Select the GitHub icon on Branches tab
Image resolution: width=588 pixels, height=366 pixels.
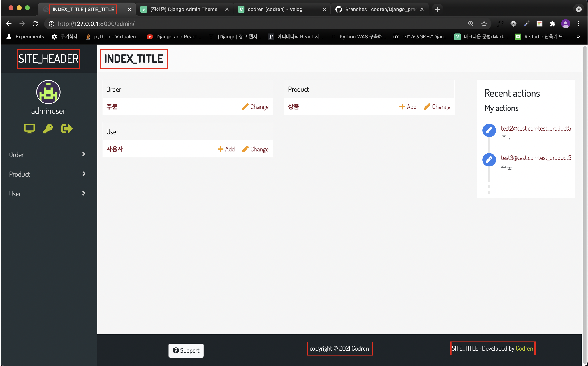[339, 9]
